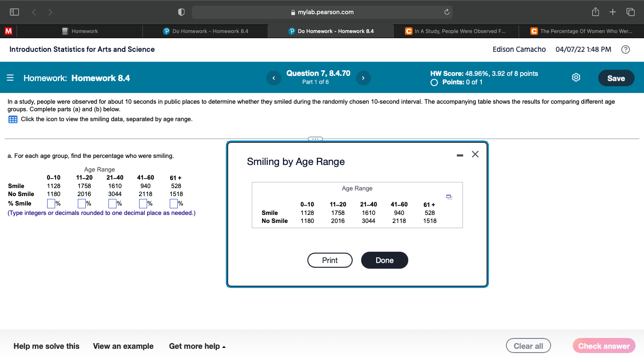Open a new browser tab with the plus icon
Screen dimensions: 644x362
tap(613, 12)
